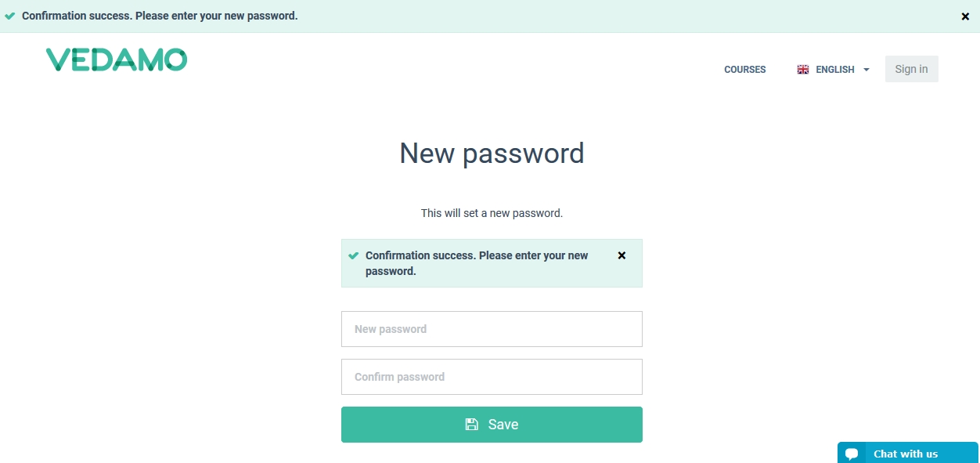
Task: Click the "New password" page heading
Action: coord(492,153)
